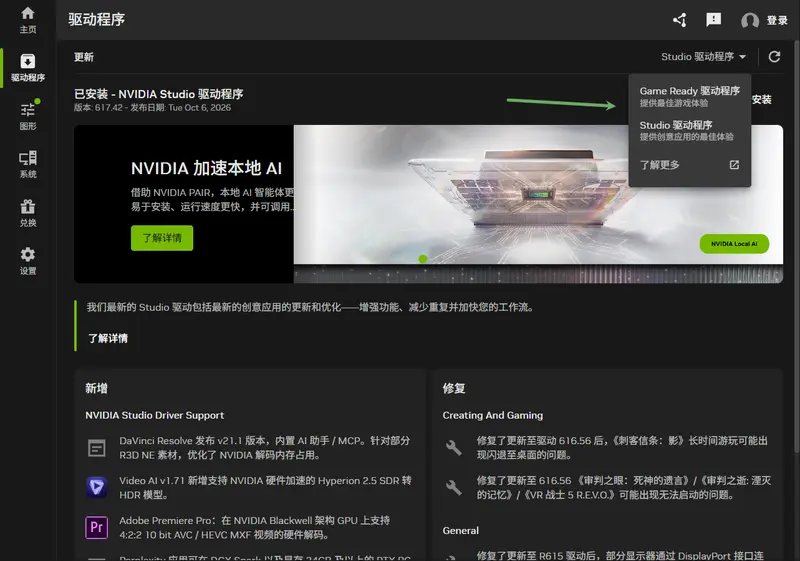Click the NVIDIA Studio Driver Support subheading

[x=155, y=415]
